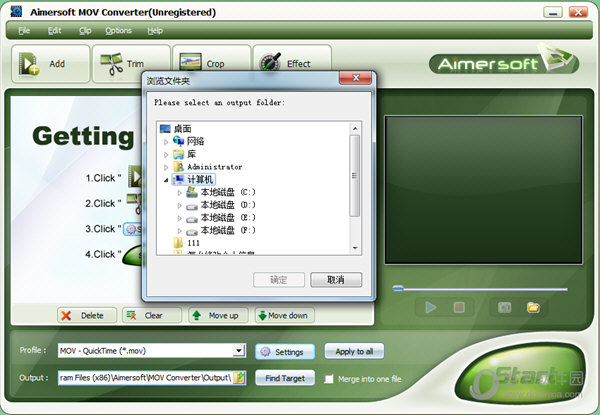Click the Settings button
The height and width of the screenshot is (415, 600).
pos(285,352)
